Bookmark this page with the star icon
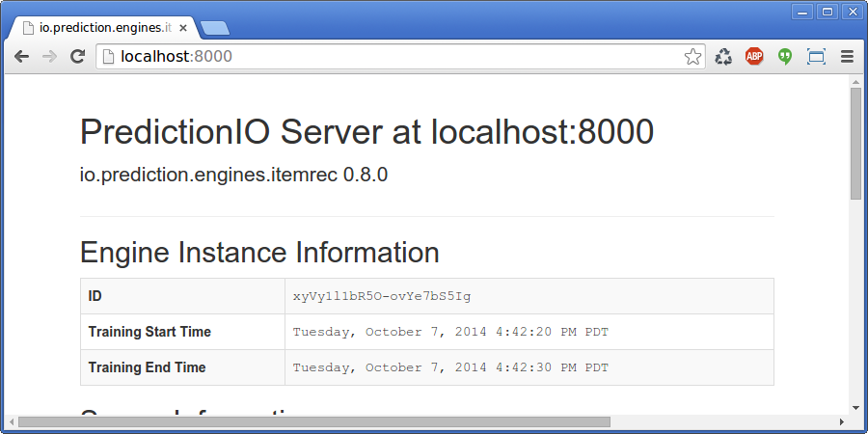Screen dimensions: 868x434 (x=692, y=57)
